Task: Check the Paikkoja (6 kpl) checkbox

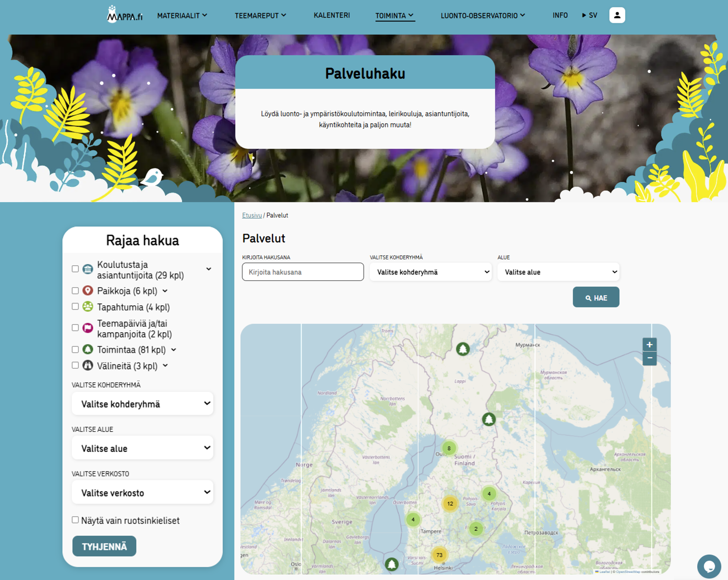Action: [75, 291]
